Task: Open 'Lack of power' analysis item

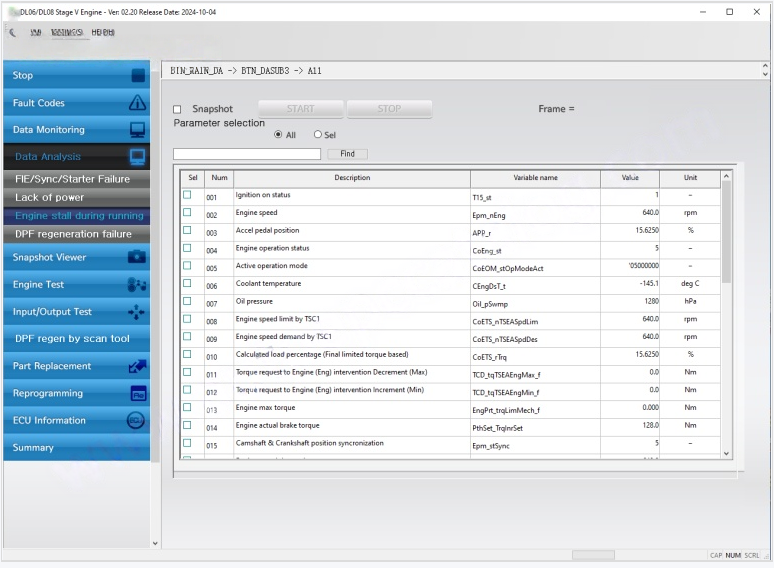Action: click(50, 198)
